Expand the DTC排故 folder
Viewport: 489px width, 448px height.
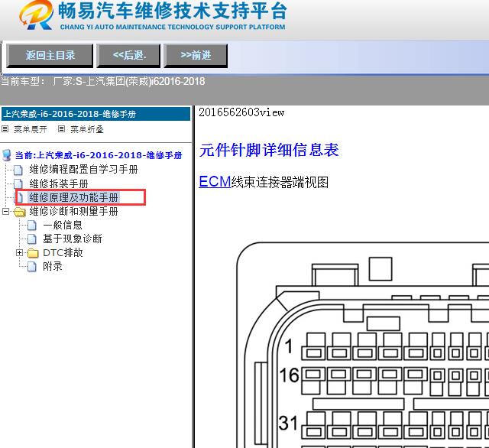pyautogui.click(x=19, y=253)
